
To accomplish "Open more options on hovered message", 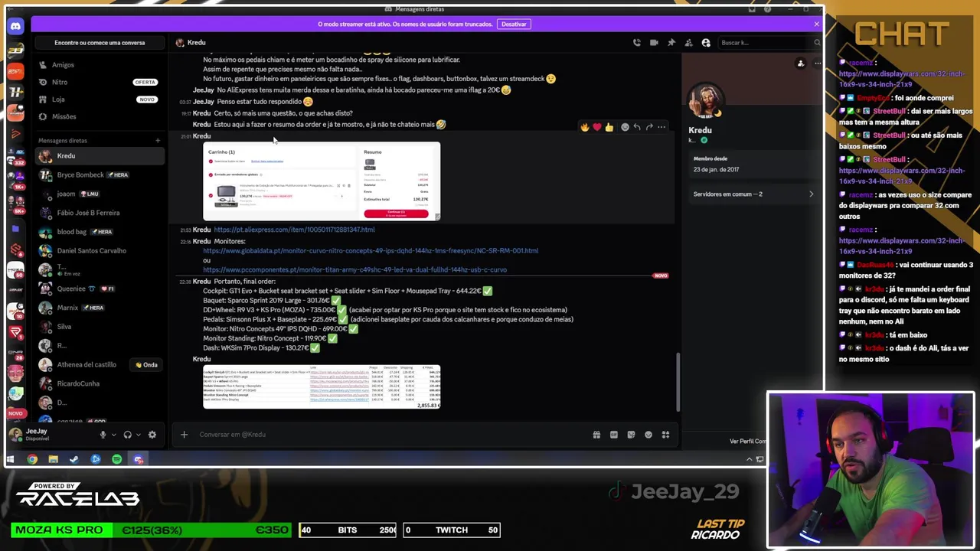I will [661, 127].
